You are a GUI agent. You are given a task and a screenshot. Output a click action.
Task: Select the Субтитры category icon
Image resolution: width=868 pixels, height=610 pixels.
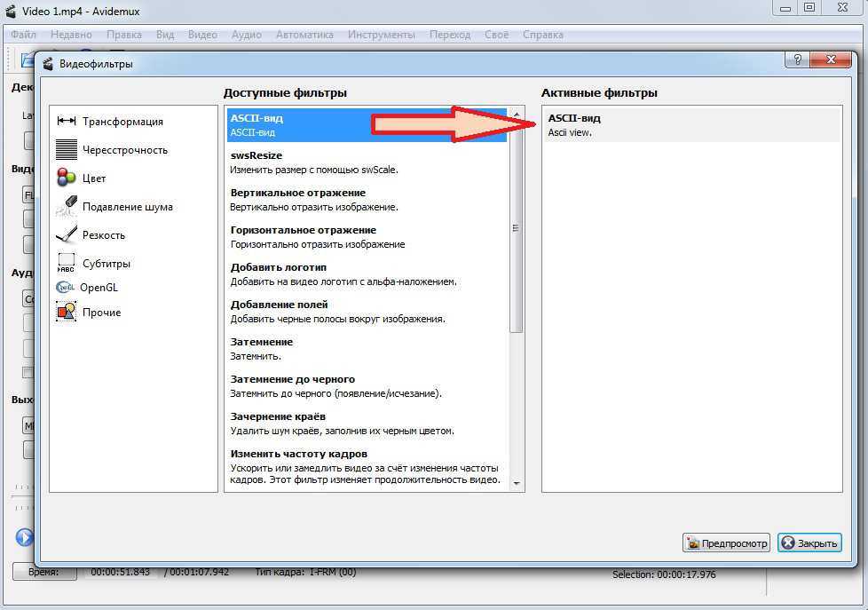click(67, 263)
